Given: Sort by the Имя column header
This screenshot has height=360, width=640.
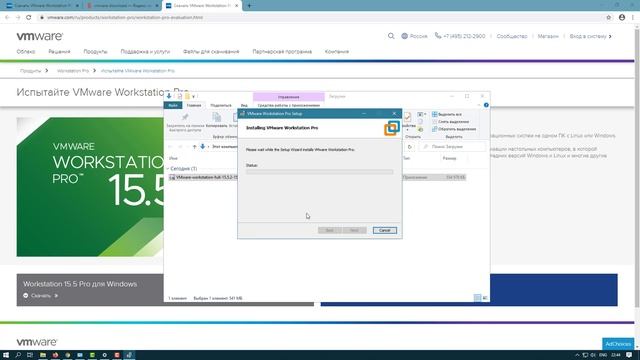Looking at the screenshot, I should point(173,158).
